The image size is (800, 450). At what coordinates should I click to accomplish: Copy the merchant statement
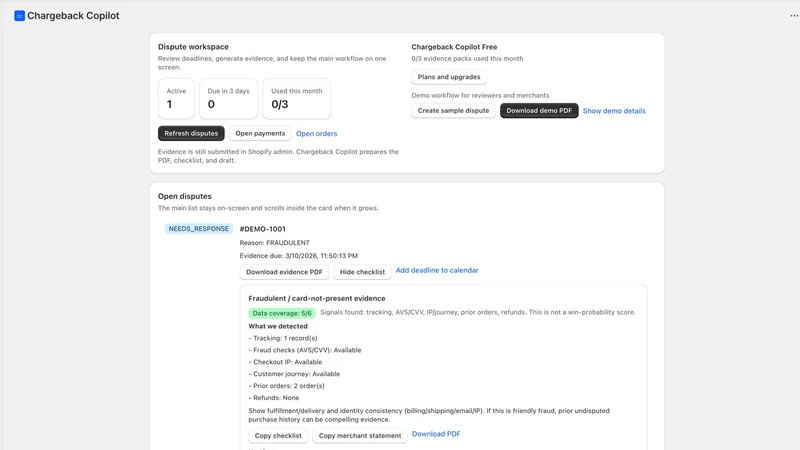point(360,436)
